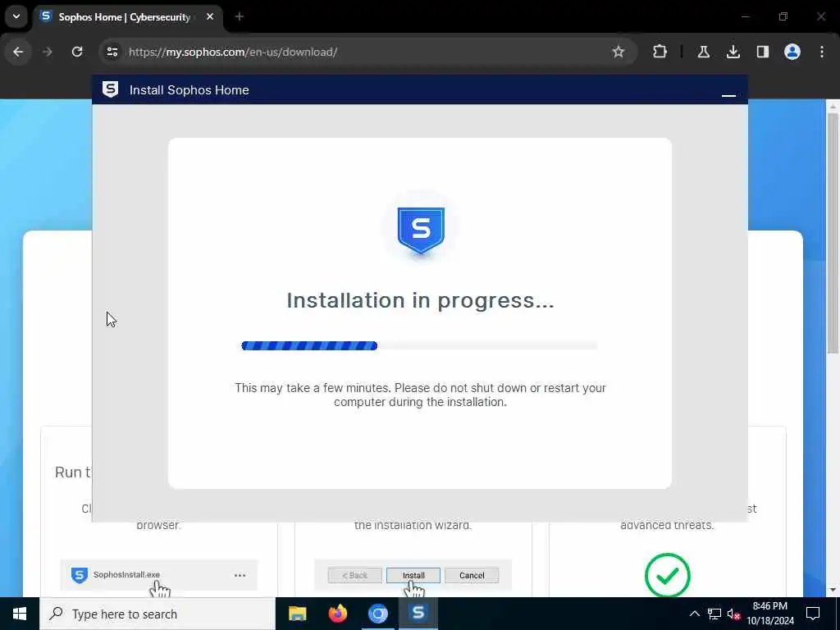Click the "Installation in progress..." heading
Image resolution: width=840 pixels, height=630 pixels.
pos(421,300)
